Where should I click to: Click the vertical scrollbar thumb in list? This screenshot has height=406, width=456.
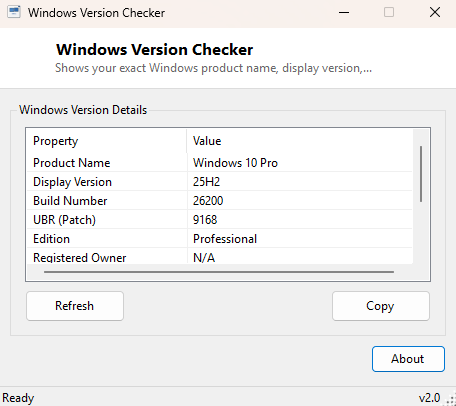(x=421, y=174)
